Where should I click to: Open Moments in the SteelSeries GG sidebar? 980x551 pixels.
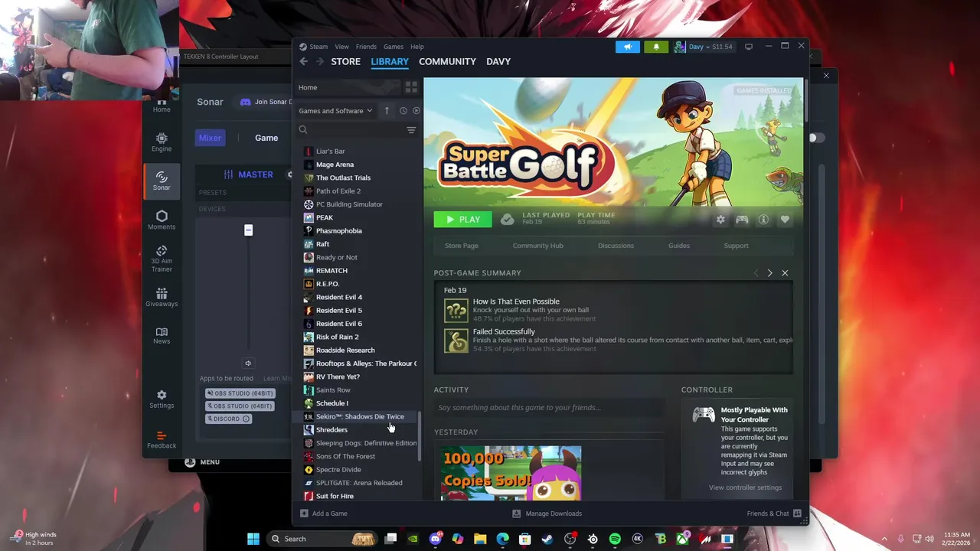[162, 220]
